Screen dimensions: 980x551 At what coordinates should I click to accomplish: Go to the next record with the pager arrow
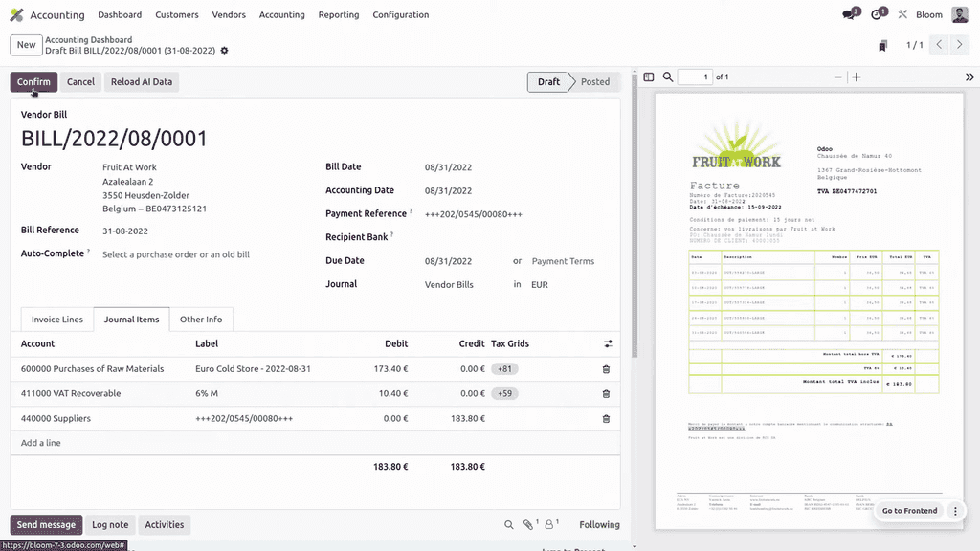961,45
